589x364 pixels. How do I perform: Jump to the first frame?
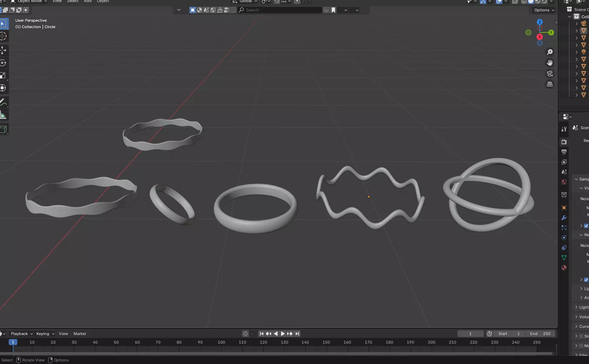click(262, 334)
